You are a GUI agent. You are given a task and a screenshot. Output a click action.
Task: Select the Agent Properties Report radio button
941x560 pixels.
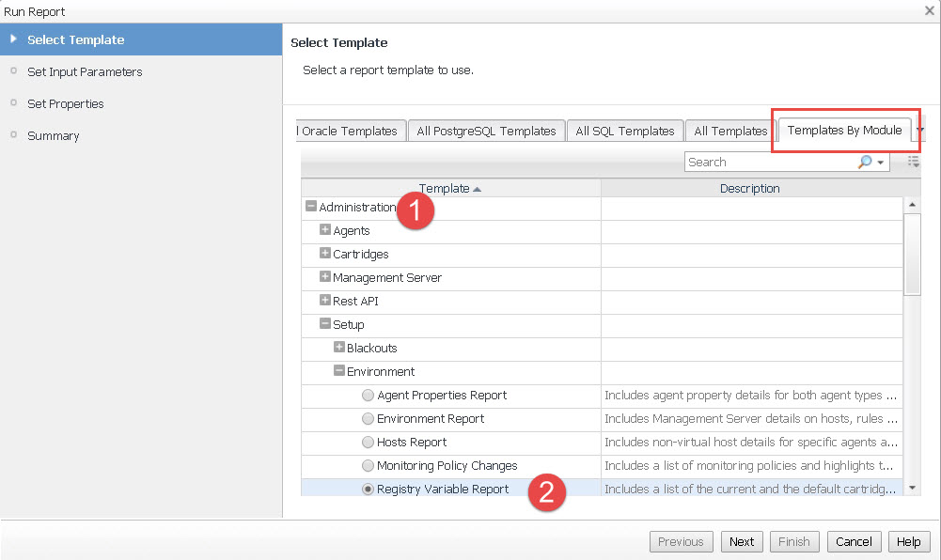coord(368,396)
